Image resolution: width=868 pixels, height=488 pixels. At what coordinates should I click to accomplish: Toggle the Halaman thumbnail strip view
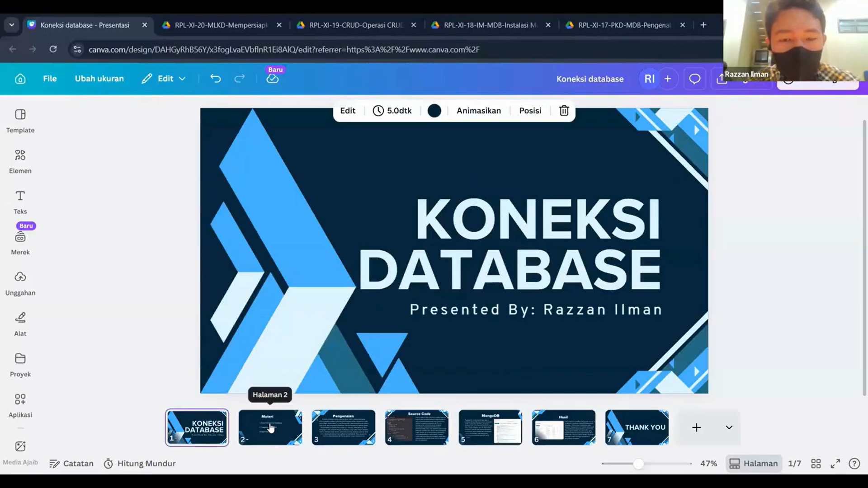tap(753, 464)
